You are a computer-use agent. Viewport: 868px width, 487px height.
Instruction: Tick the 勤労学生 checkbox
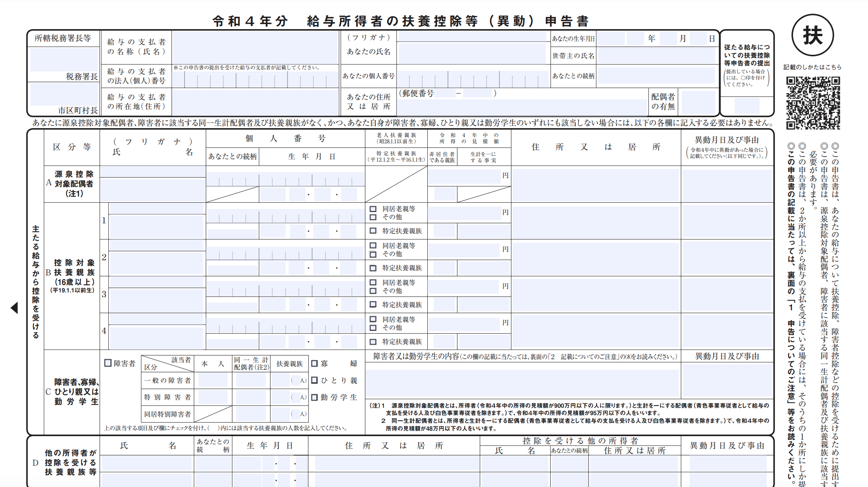(315, 397)
